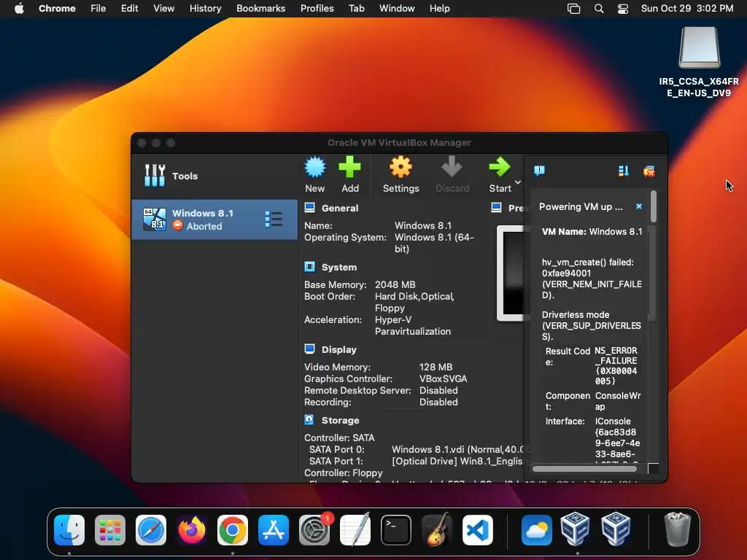Screen dimensions: 747x560
Task: Click the VM preview thumbnail
Action: coord(511,273)
